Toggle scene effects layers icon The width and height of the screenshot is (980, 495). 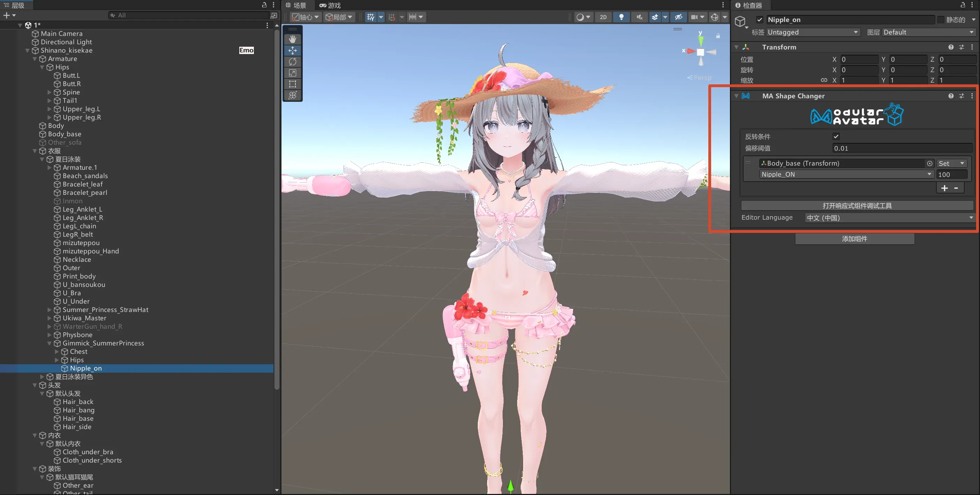pos(655,17)
